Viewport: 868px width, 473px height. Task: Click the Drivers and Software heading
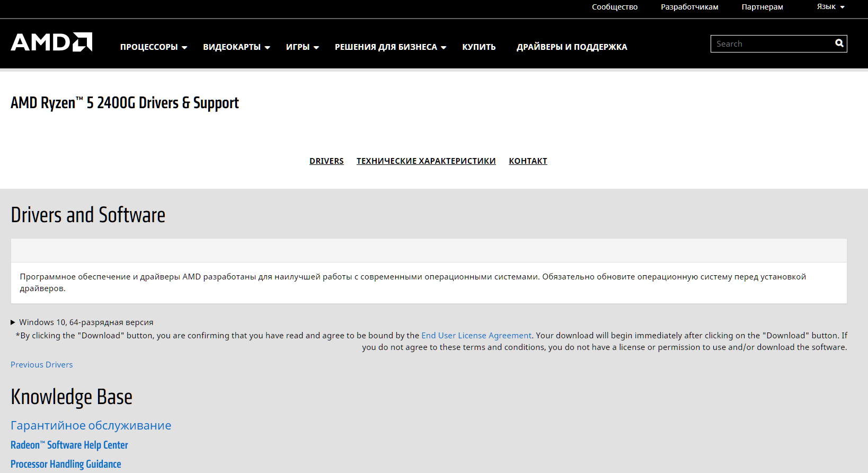click(88, 215)
